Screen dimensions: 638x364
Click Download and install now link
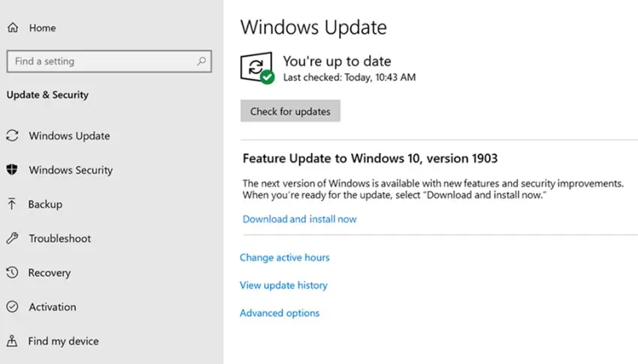click(x=299, y=219)
